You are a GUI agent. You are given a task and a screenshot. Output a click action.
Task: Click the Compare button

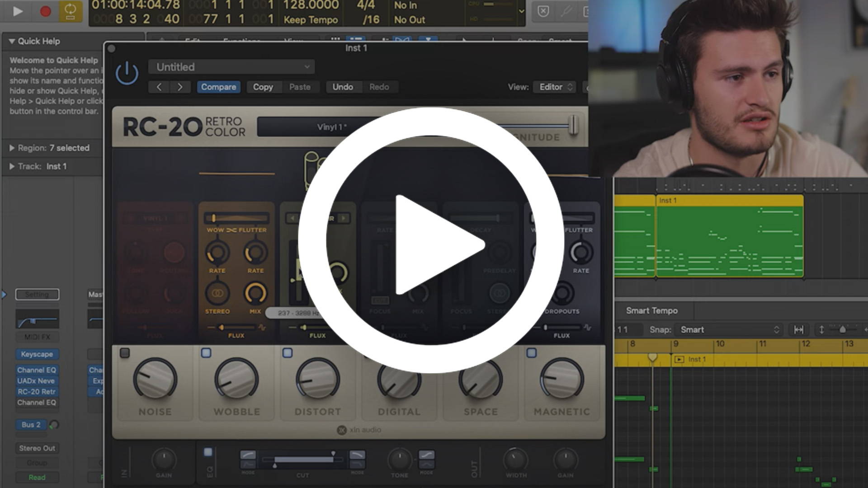pos(218,87)
